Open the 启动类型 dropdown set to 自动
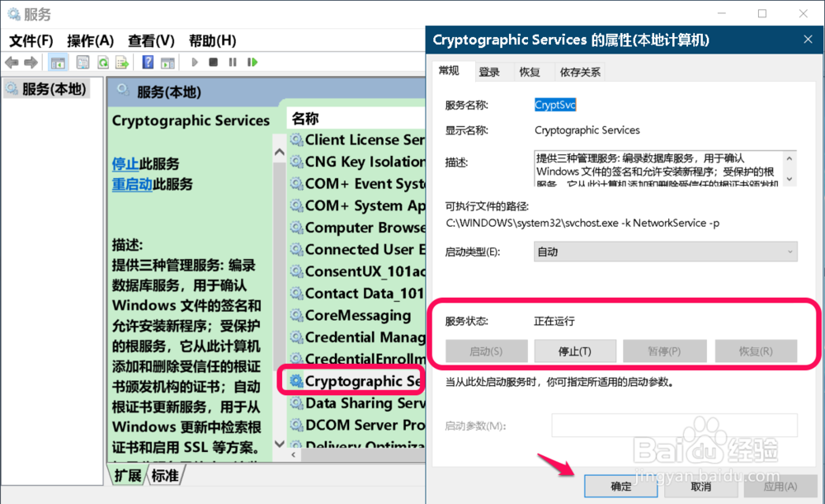The width and height of the screenshot is (825, 504). click(x=666, y=252)
